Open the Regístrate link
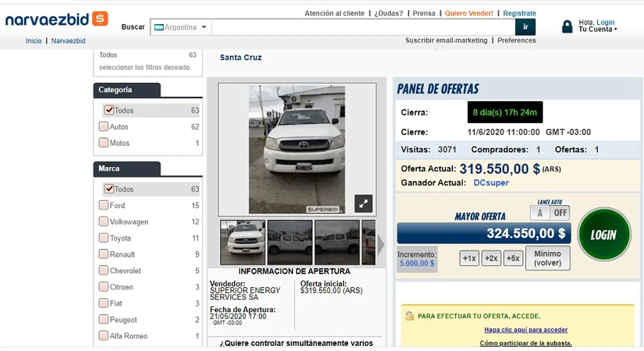The width and height of the screenshot is (644, 351). (520, 13)
